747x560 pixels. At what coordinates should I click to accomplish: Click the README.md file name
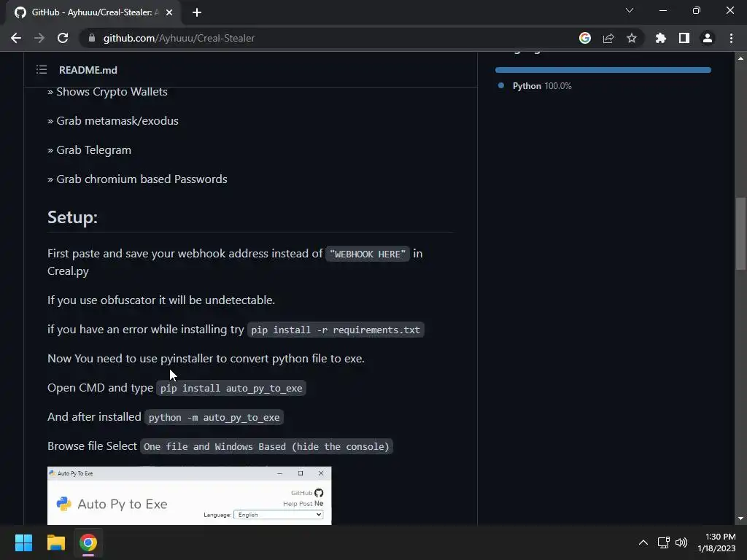[88, 70]
